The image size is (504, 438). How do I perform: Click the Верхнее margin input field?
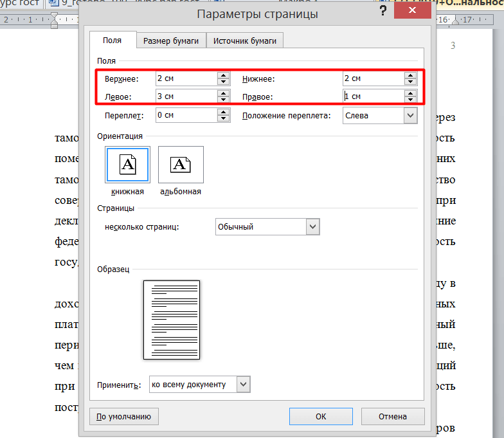(x=186, y=78)
